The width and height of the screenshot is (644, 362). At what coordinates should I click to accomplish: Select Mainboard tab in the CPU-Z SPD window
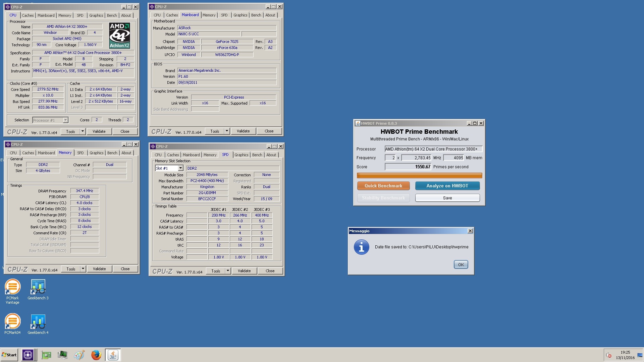tap(191, 155)
